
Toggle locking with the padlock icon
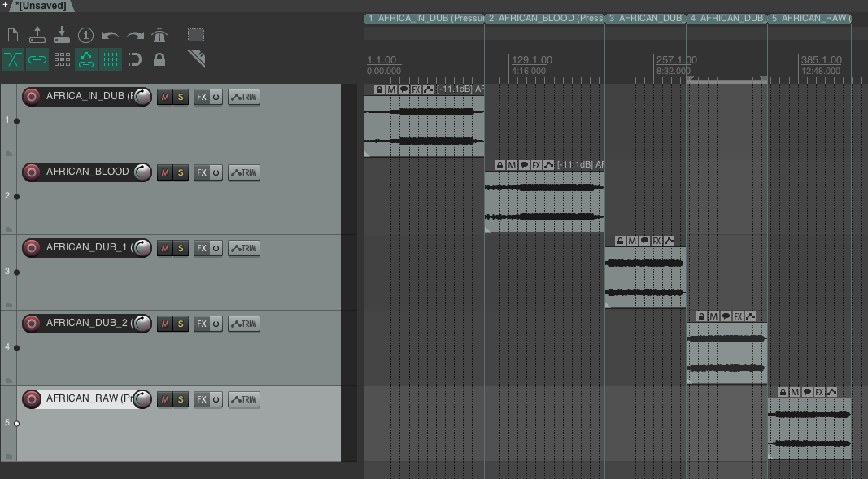pyautogui.click(x=159, y=59)
